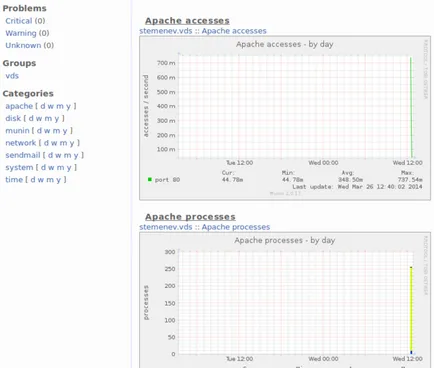Click the 'Problems' sidebar heading
This screenshot has width=434, height=368.
(x=24, y=8)
